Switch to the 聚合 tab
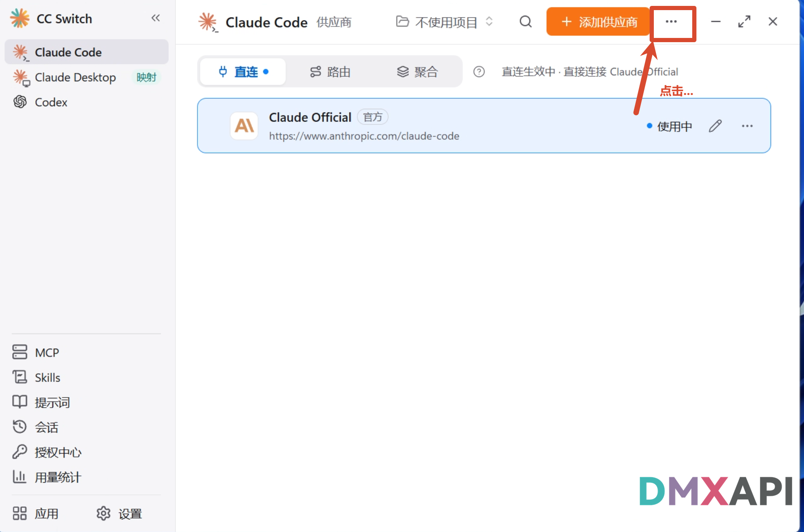Screen dimensions: 804x532 pos(417,72)
